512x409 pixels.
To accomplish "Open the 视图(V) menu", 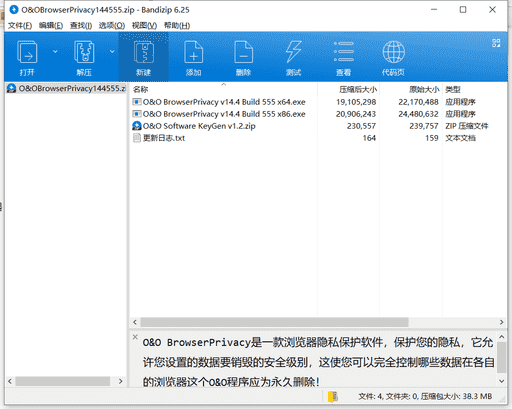I will 144,25.
